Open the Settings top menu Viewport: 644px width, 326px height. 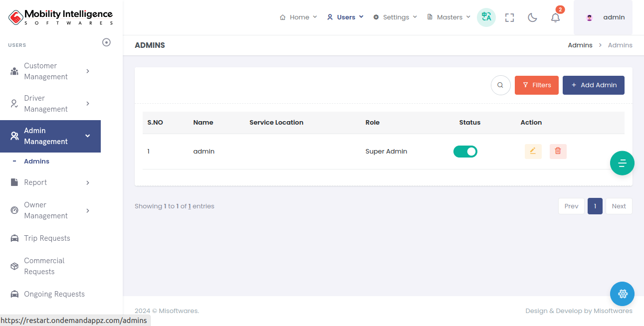[395, 17]
